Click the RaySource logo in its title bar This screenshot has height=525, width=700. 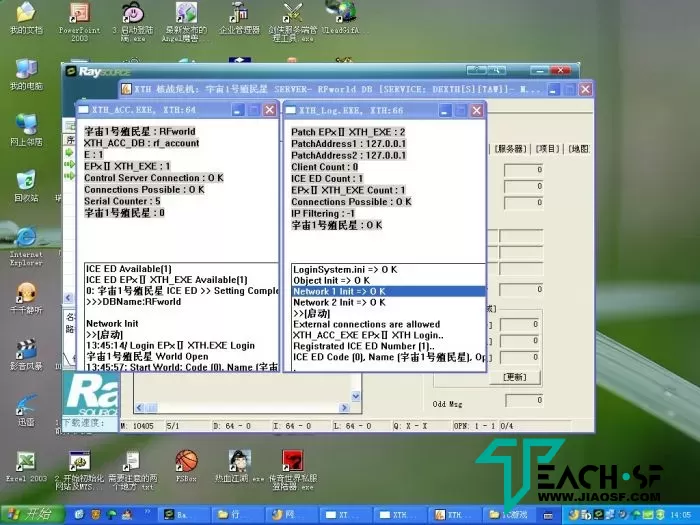click(x=98, y=71)
